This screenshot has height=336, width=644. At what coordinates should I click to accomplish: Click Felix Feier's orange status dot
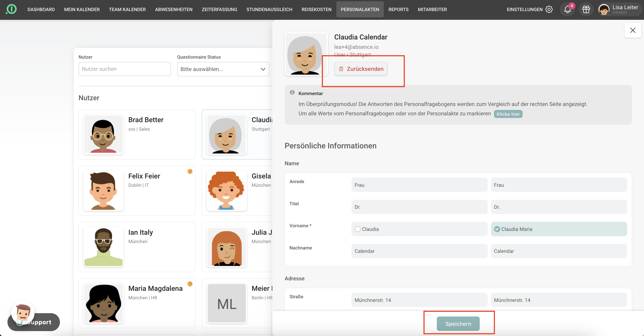click(190, 171)
